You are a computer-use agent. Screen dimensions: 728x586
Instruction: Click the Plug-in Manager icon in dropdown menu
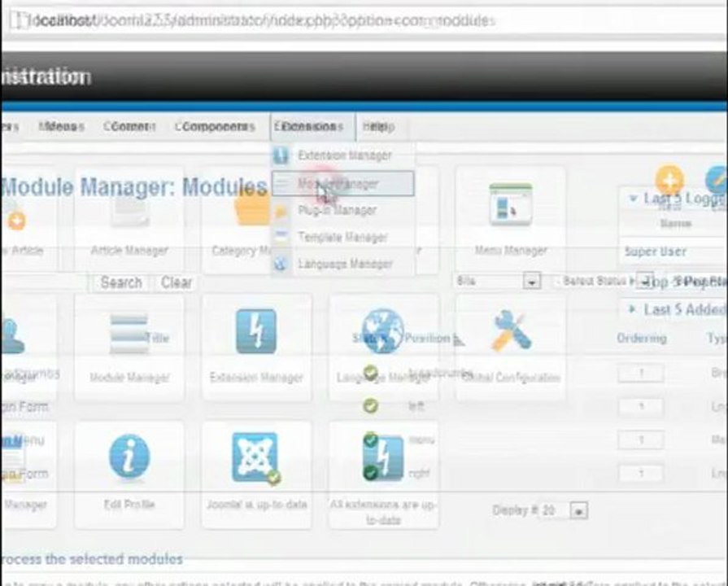(x=281, y=212)
